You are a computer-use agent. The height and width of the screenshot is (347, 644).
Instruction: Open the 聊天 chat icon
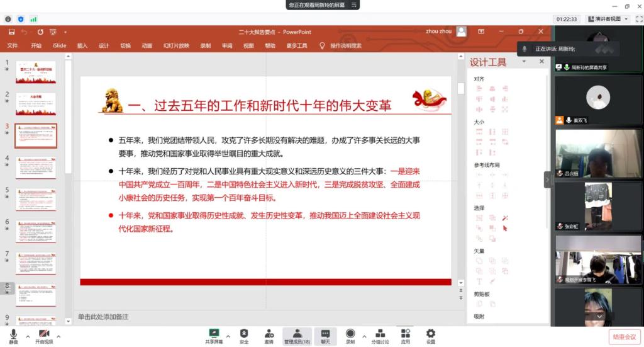325,334
